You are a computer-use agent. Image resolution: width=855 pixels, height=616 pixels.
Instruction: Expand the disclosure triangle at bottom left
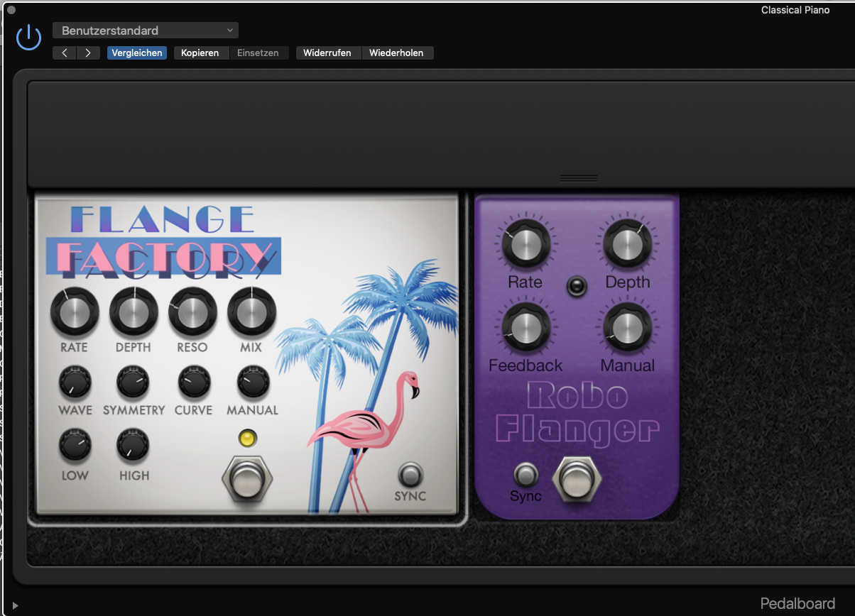pyautogui.click(x=15, y=605)
